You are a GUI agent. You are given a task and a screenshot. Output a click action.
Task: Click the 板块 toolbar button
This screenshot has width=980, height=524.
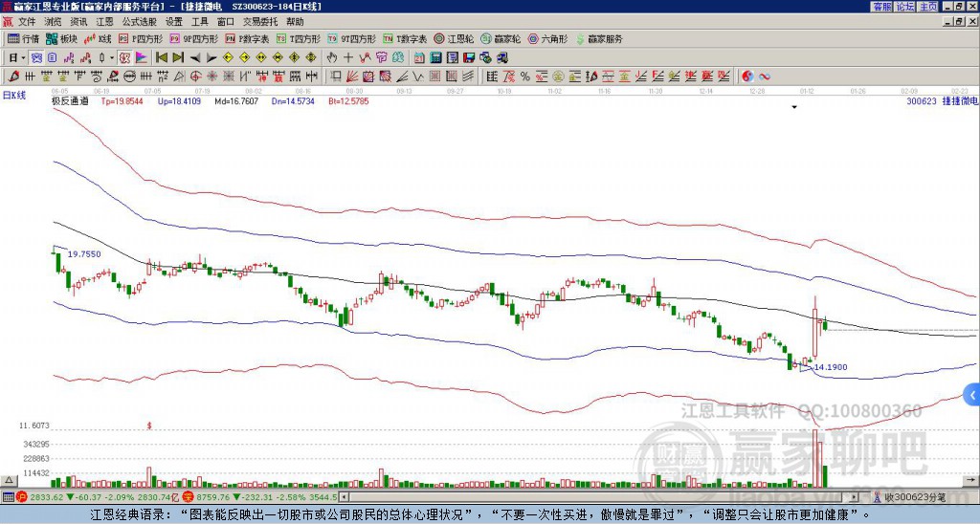click(x=62, y=38)
